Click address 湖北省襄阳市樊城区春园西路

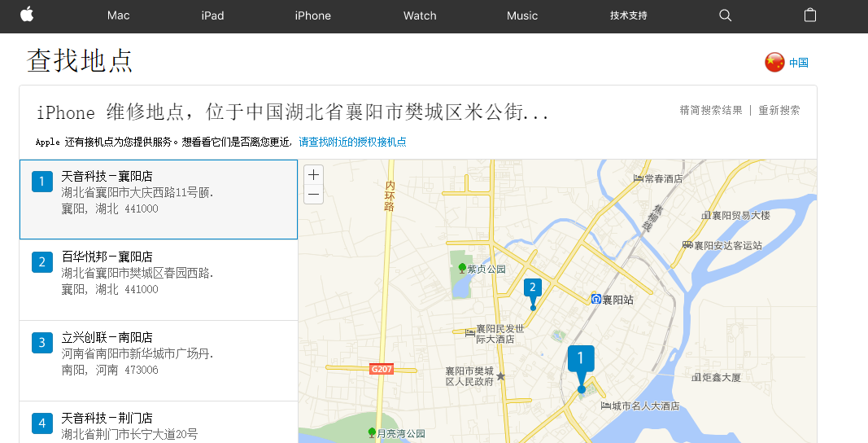(137, 273)
